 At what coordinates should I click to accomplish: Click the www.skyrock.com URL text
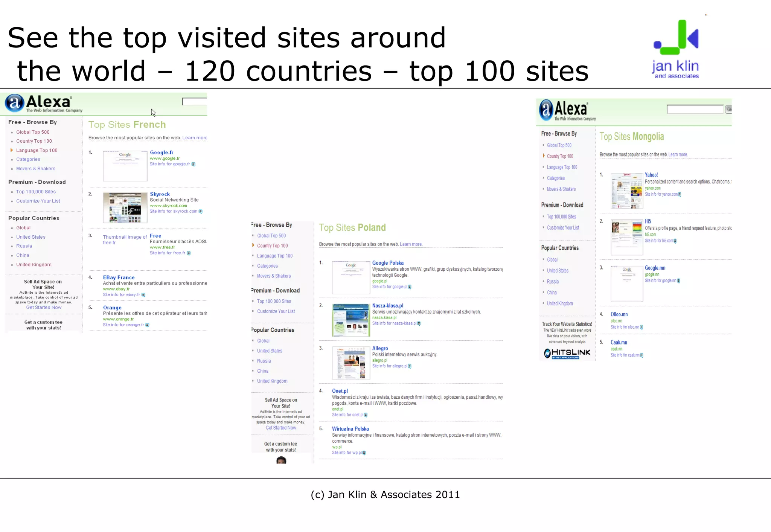(168, 206)
